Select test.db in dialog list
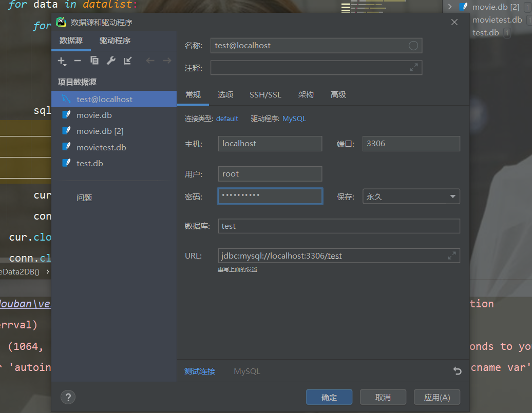 (114, 164)
